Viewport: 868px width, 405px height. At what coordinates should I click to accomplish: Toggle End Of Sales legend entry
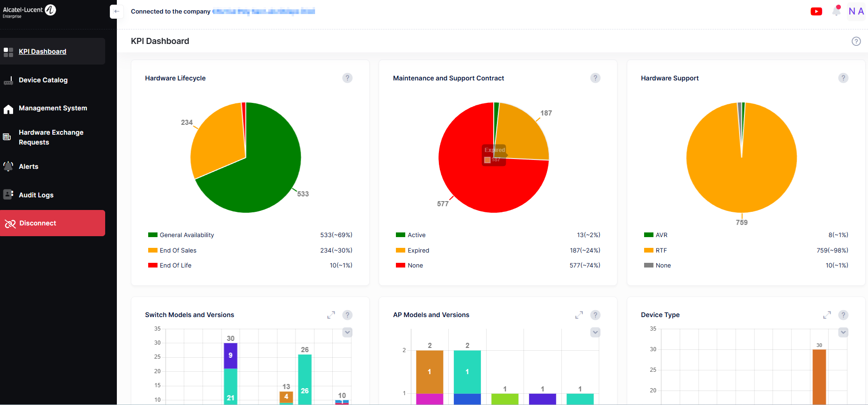coord(178,251)
